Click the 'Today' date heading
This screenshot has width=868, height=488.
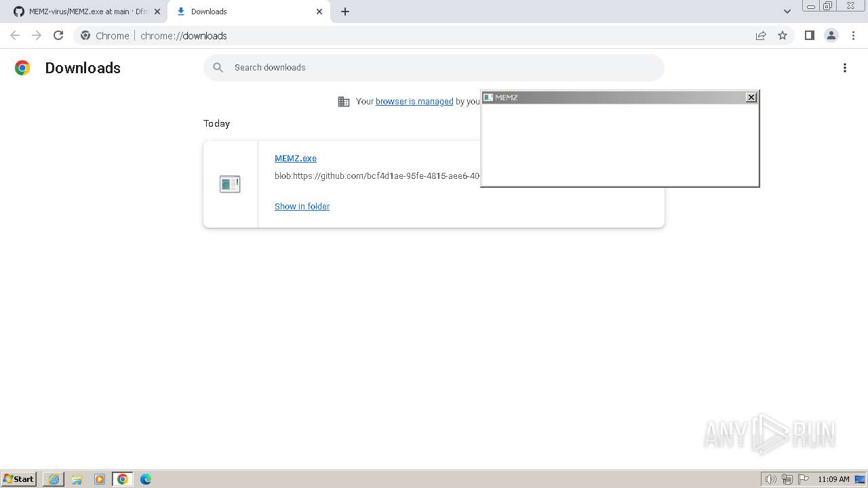point(216,123)
